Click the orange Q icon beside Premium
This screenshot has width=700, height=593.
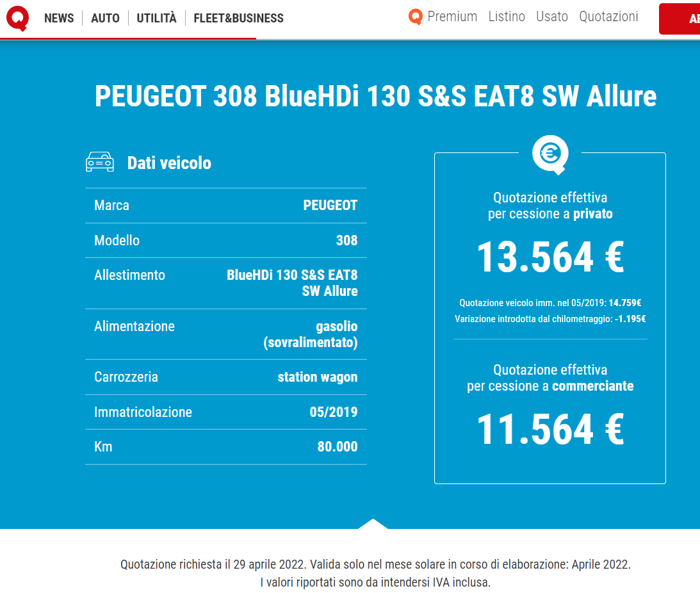pyautogui.click(x=416, y=17)
